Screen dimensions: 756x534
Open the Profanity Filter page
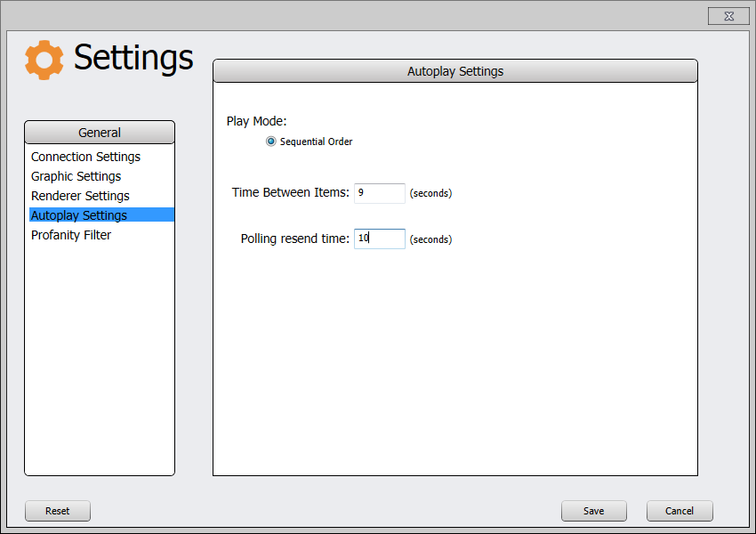(71, 235)
